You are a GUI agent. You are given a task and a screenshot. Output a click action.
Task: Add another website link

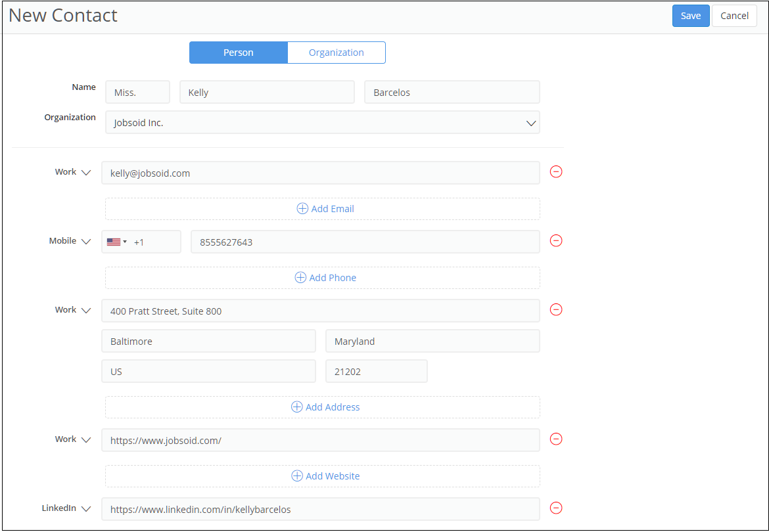pos(325,476)
